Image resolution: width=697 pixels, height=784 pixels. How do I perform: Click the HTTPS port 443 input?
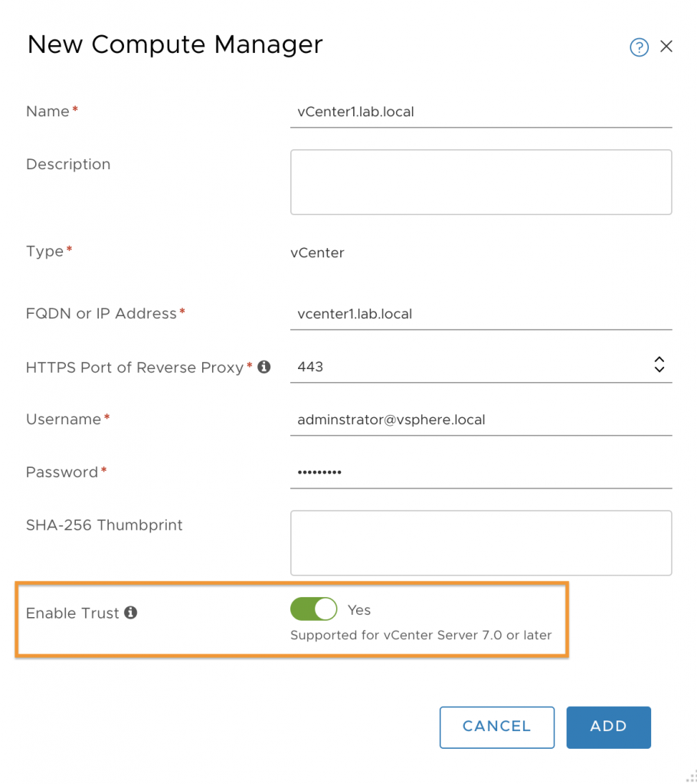click(x=470, y=367)
